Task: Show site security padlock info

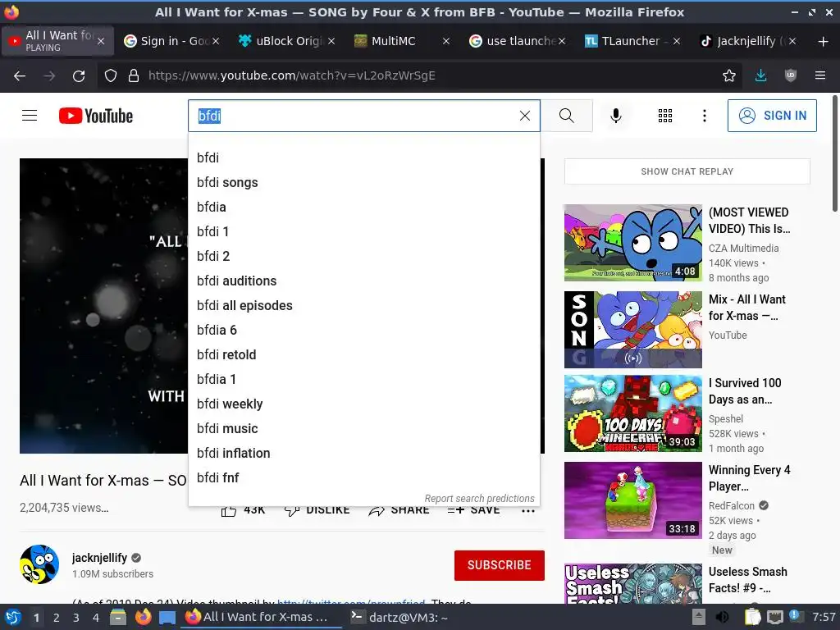Action: (x=134, y=75)
